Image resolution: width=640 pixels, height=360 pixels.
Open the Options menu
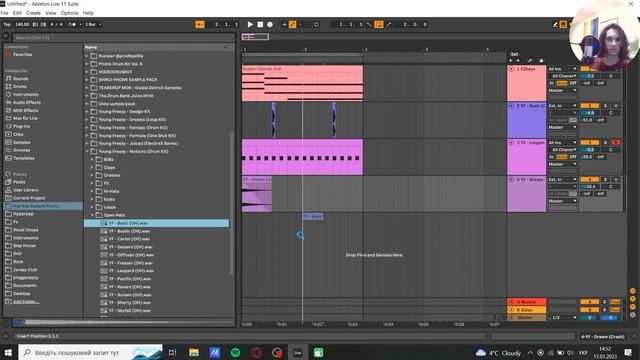[x=69, y=13]
